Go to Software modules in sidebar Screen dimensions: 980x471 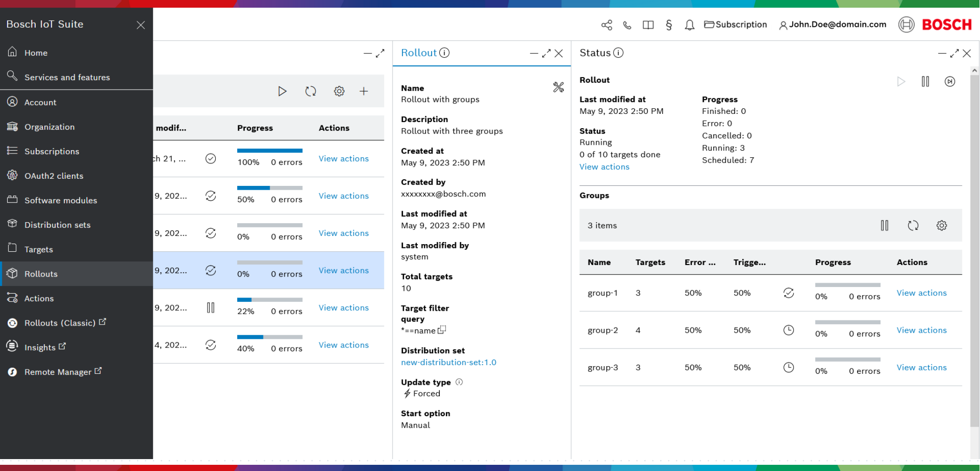(61, 201)
